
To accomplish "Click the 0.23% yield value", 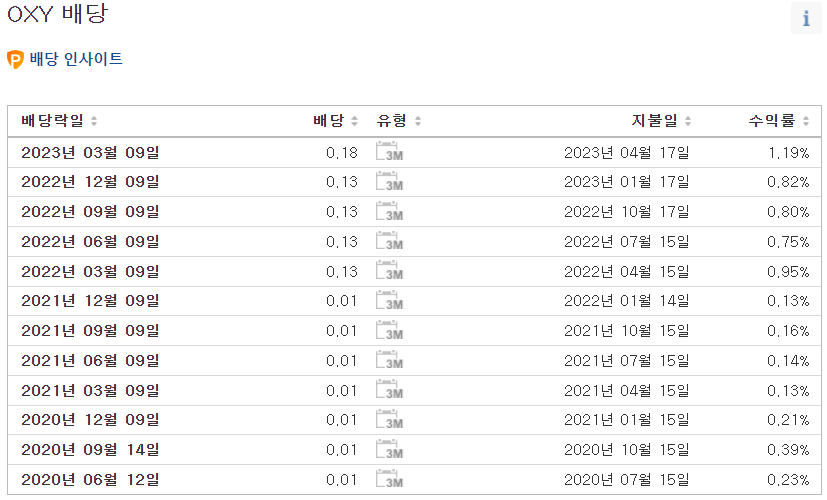I will pyautogui.click(x=788, y=480).
